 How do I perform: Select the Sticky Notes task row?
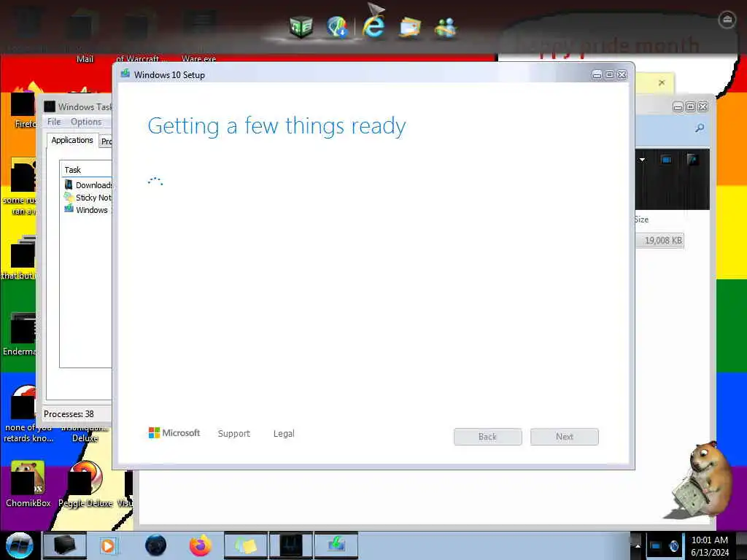click(88, 197)
